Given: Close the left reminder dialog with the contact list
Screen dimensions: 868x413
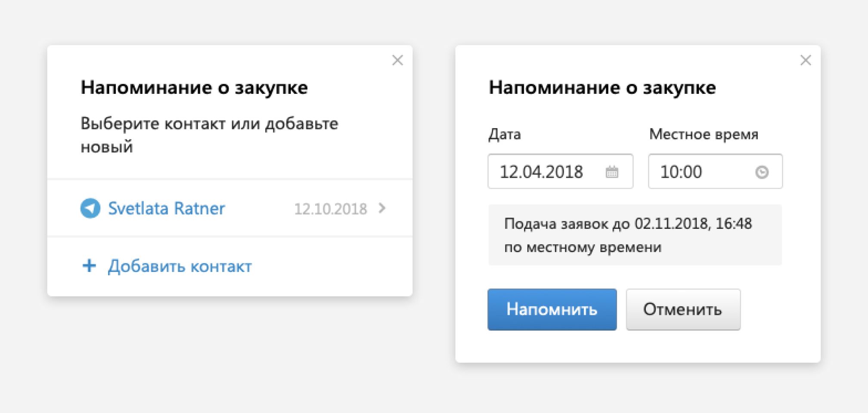Looking at the screenshot, I should tap(397, 60).
